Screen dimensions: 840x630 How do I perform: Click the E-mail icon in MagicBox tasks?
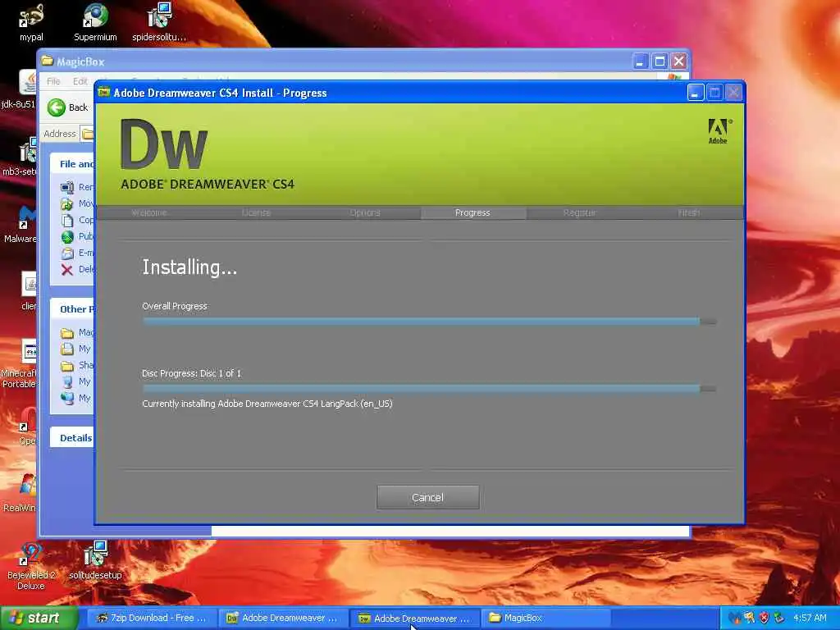(67, 253)
